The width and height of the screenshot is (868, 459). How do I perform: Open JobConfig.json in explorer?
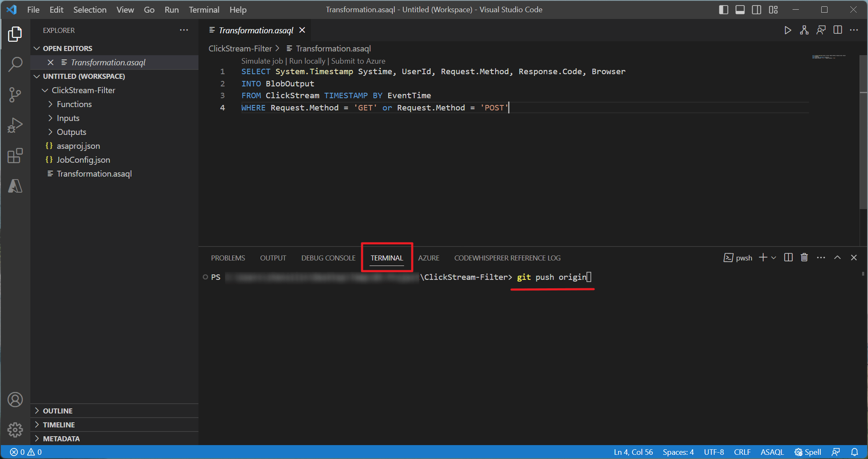point(83,160)
